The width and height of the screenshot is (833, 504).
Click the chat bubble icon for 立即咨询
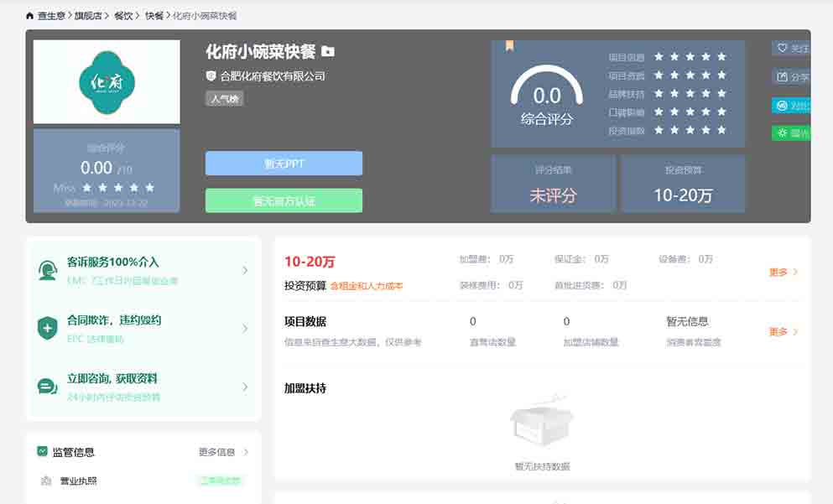tap(48, 387)
